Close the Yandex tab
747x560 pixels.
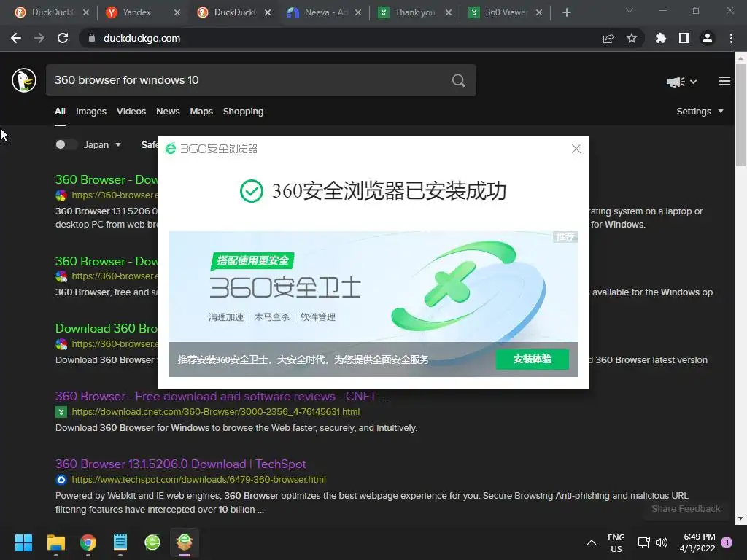pos(177,12)
